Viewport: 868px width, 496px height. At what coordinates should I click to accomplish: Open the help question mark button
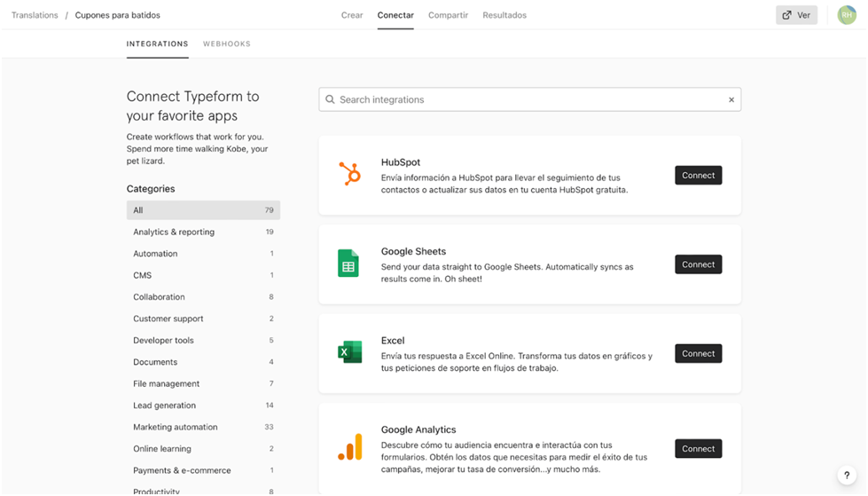(x=847, y=475)
